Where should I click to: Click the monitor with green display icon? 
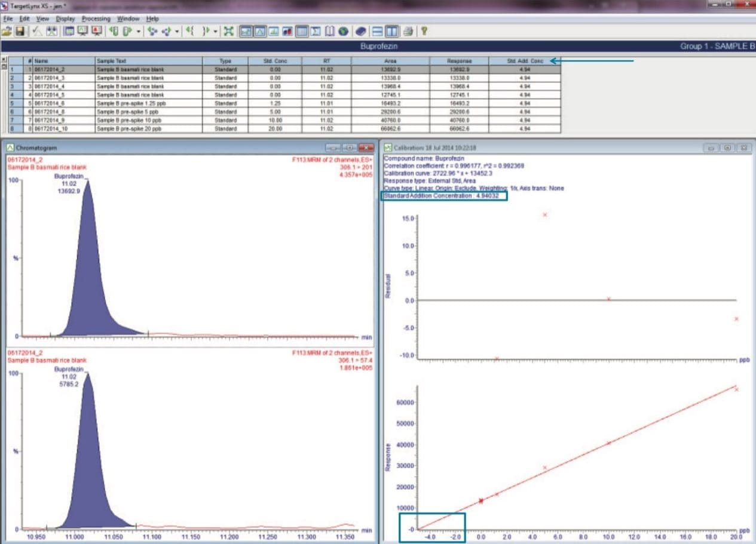[82, 31]
